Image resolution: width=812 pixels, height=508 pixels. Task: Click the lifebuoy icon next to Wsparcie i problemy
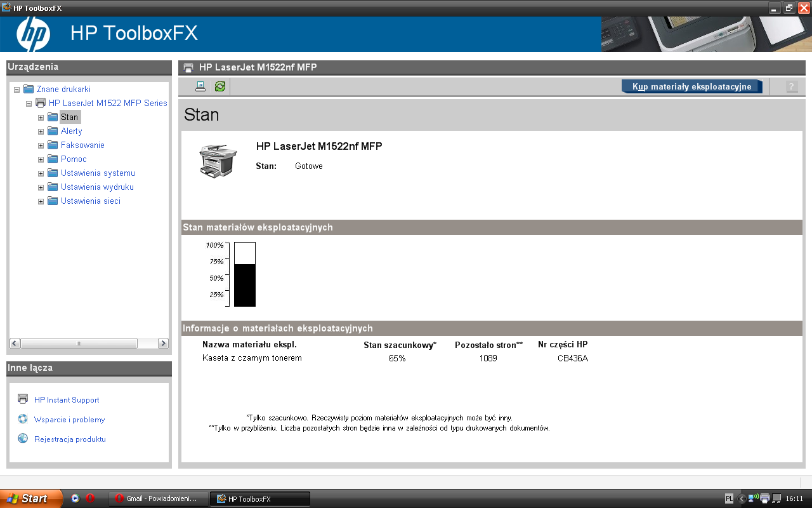[x=23, y=418]
